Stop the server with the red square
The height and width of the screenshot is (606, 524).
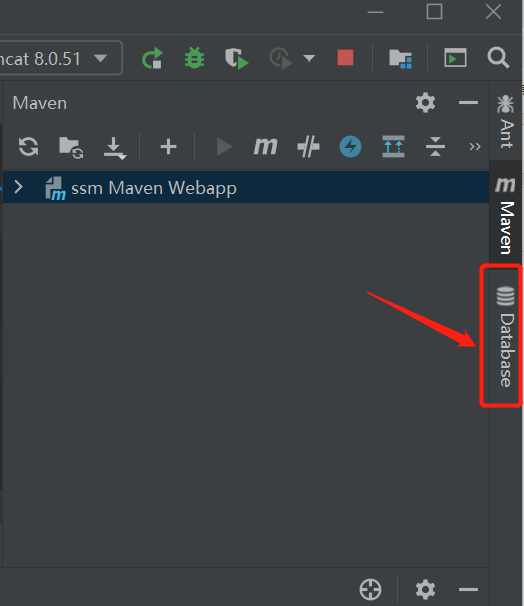point(345,58)
